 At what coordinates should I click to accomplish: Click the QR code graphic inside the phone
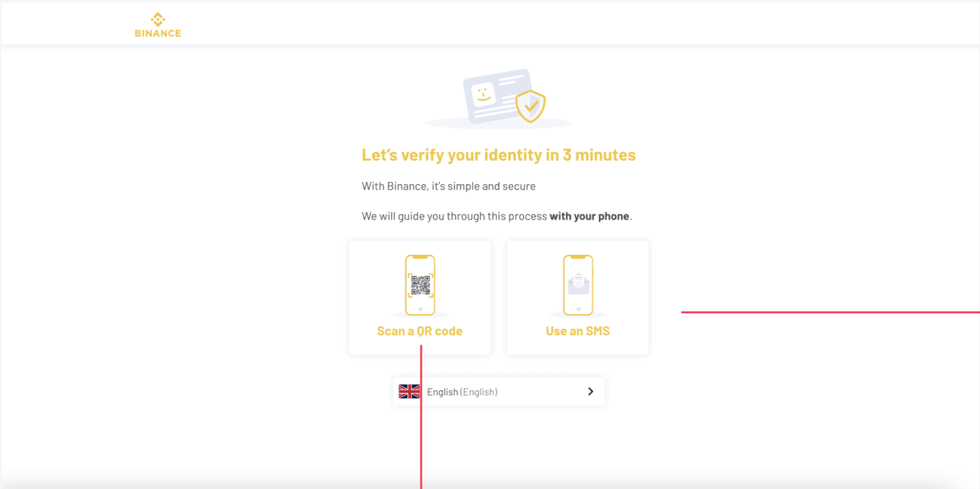pyautogui.click(x=421, y=285)
